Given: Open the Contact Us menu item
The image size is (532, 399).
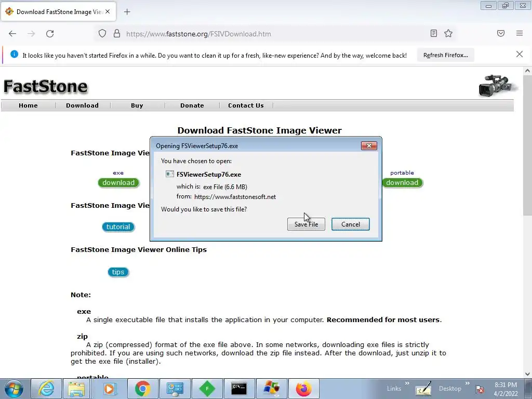Looking at the screenshot, I should coord(246,105).
